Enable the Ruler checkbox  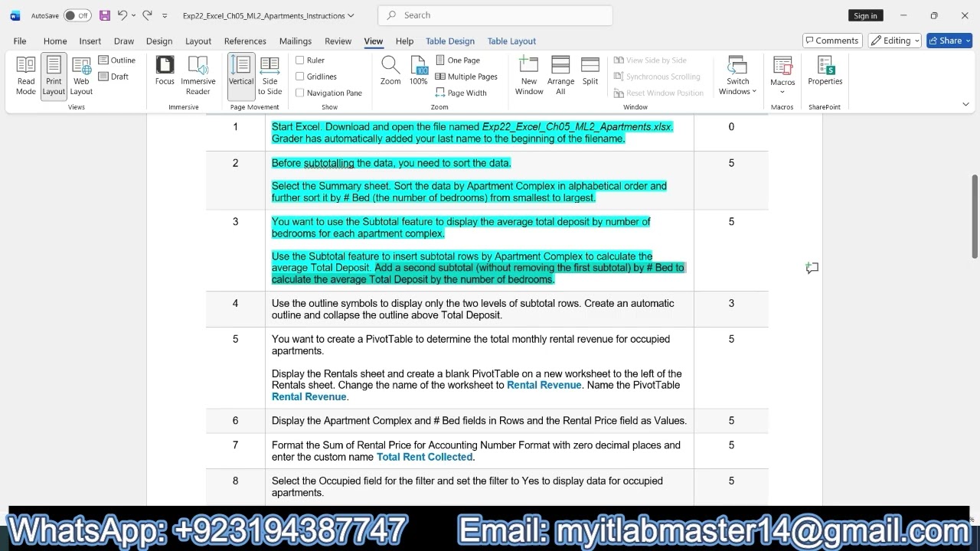(300, 60)
